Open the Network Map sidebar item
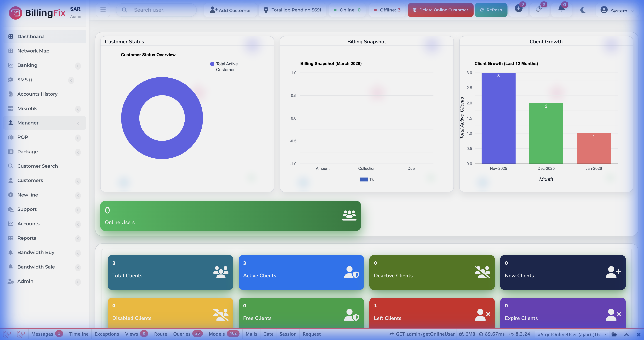The height and width of the screenshot is (340, 644). coord(33,51)
